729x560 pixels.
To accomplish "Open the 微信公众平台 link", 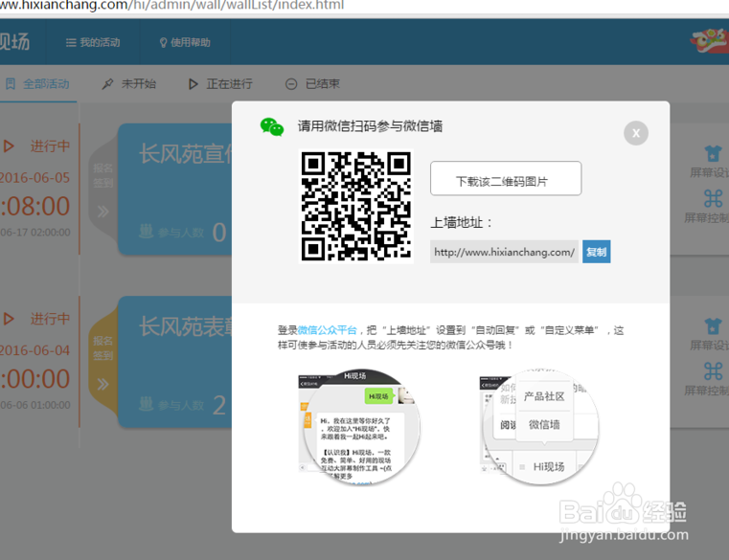I will tap(327, 330).
